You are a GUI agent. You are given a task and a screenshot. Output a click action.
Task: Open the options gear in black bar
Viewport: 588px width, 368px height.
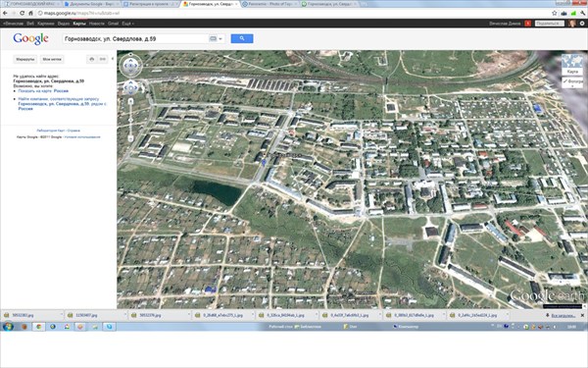click(x=582, y=24)
